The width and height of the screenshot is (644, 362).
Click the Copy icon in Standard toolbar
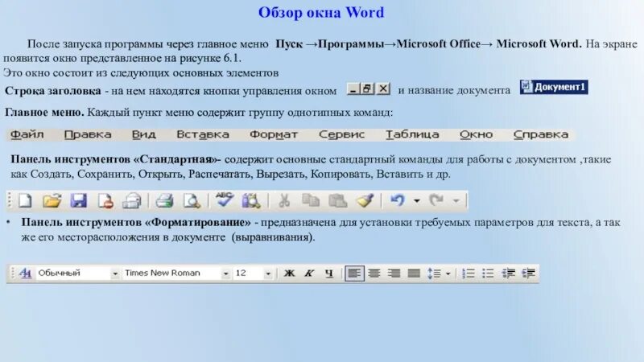[311, 200]
